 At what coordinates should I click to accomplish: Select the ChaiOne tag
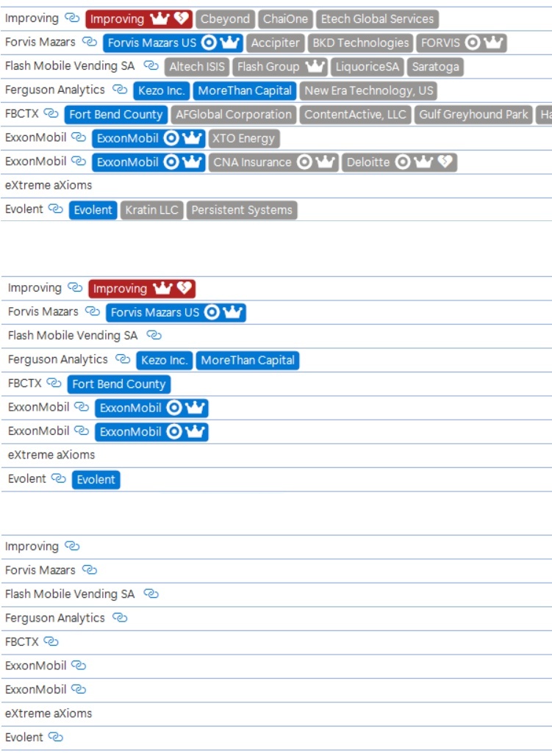click(285, 19)
